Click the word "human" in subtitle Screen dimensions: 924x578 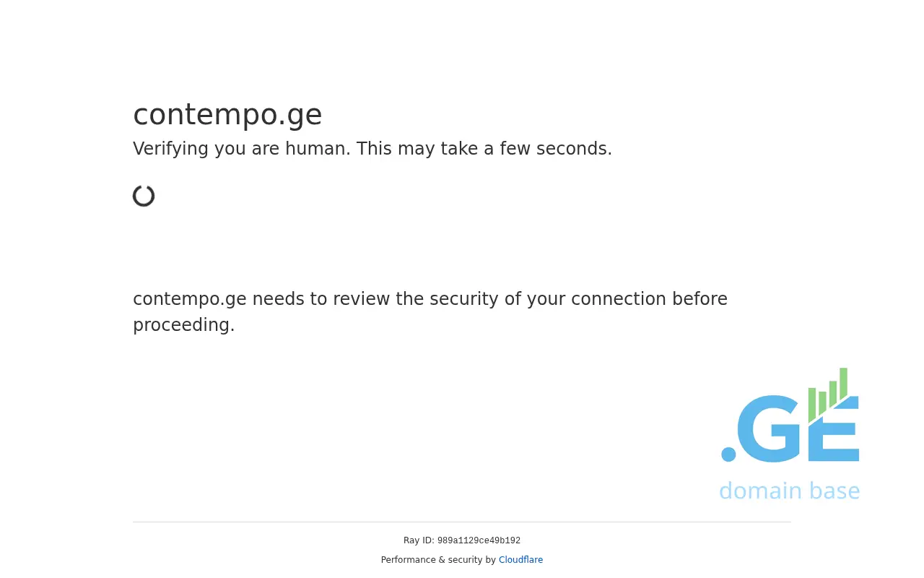pyautogui.click(x=318, y=149)
